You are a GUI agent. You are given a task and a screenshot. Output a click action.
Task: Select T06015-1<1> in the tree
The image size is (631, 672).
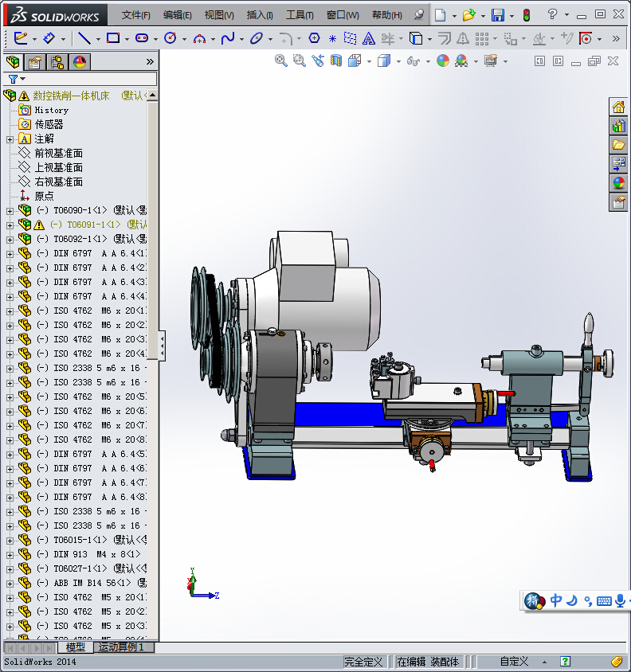point(80,540)
